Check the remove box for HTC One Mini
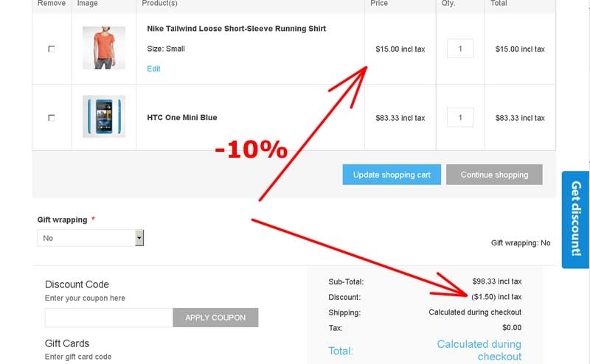This screenshot has height=364, width=590. click(51, 118)
